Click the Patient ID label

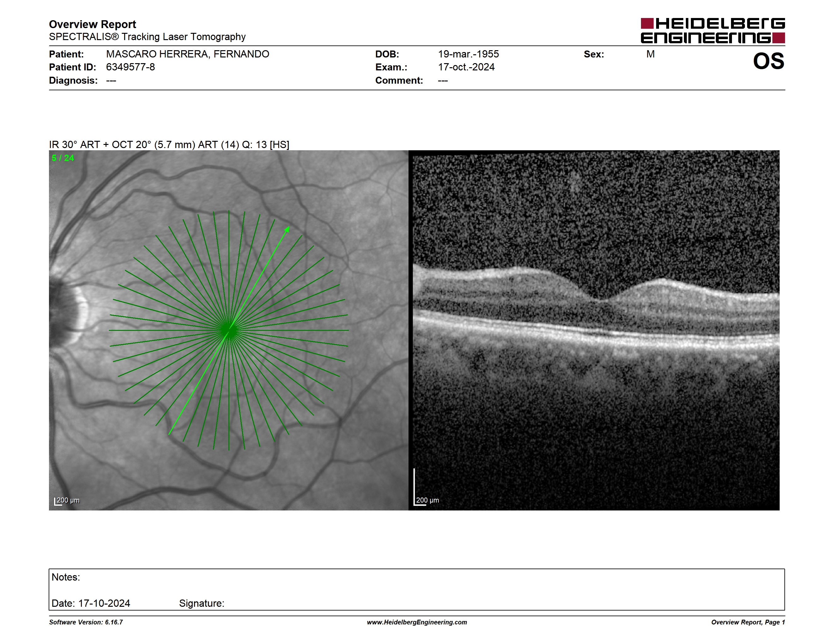[73, 67]
